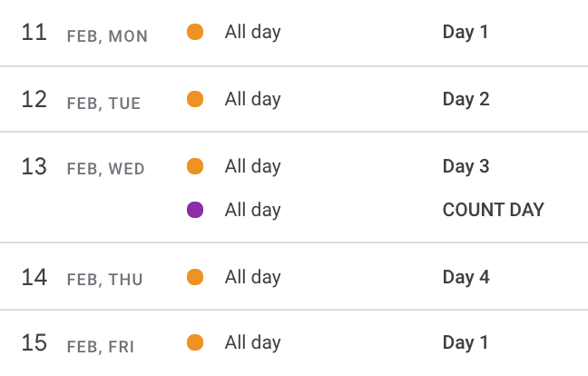Viewport: 588px width, 376px height.
Task: Open the Day 1 event on Feb 11
Action: point(465,32)
